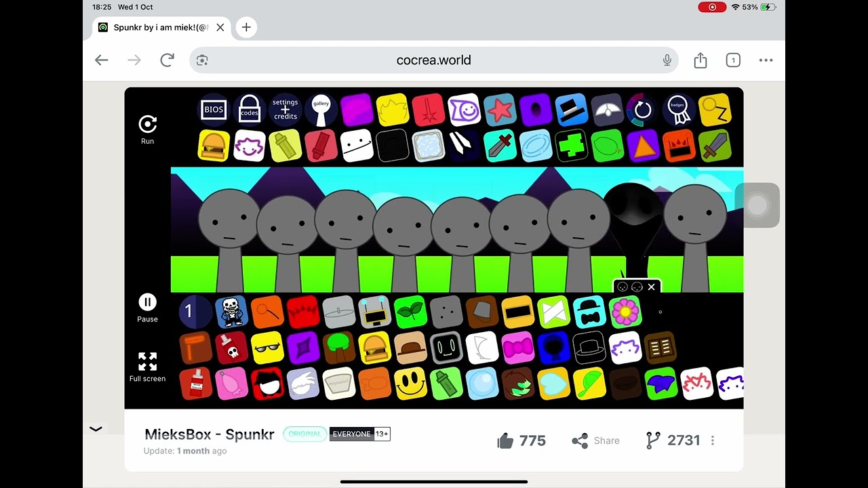The height and width of the screenshot is (488, 868).
Task: Select the Sans skeleton character icon
Action: tap(231, 312)
